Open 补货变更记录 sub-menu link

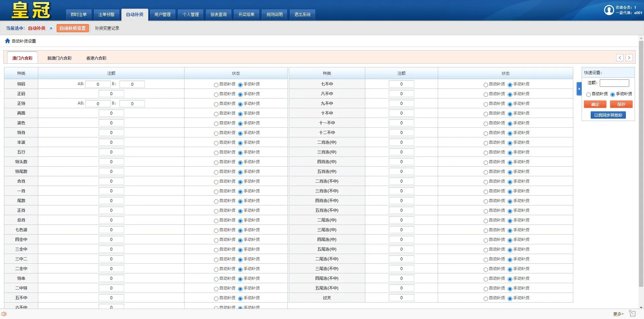point(107,28)
